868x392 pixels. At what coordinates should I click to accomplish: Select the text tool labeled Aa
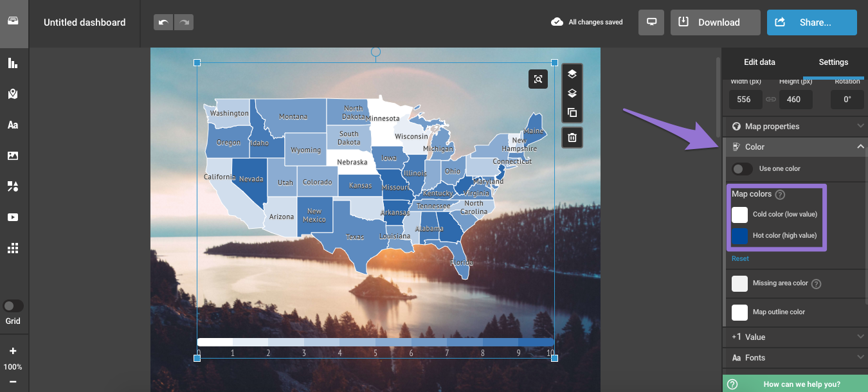13,125
